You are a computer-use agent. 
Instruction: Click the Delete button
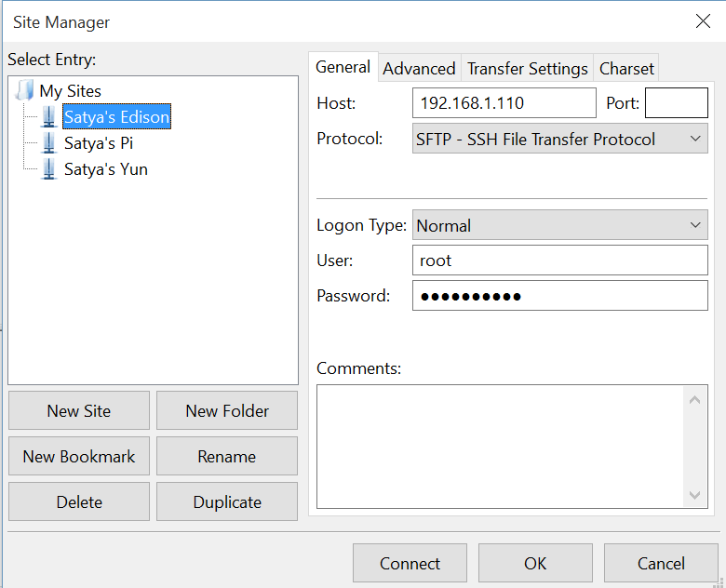79,501
